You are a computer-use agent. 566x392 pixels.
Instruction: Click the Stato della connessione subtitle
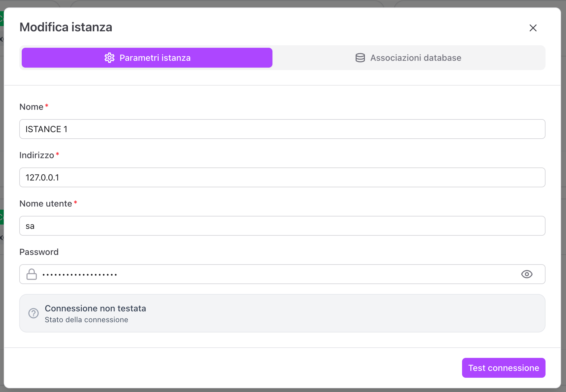[x=86, y=320]
